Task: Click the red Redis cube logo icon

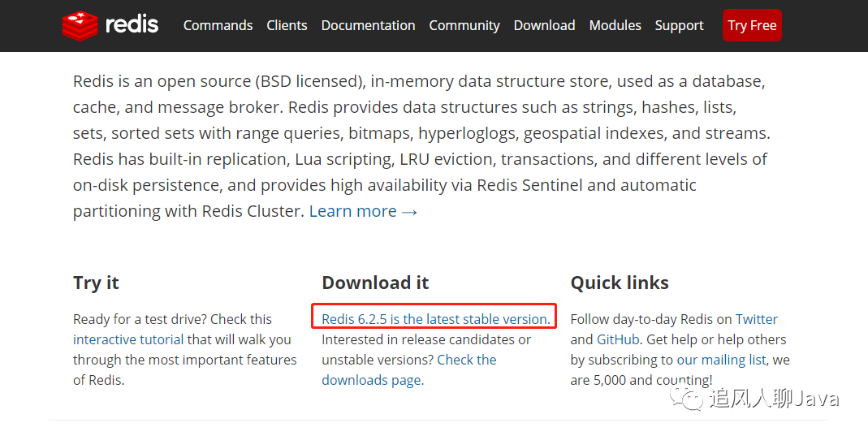Action: [x=80, y=25]
